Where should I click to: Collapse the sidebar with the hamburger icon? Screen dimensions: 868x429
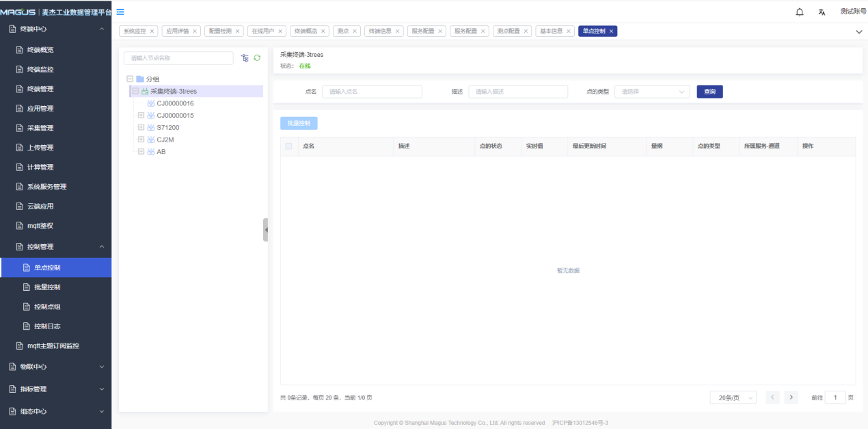click(120, 12)
